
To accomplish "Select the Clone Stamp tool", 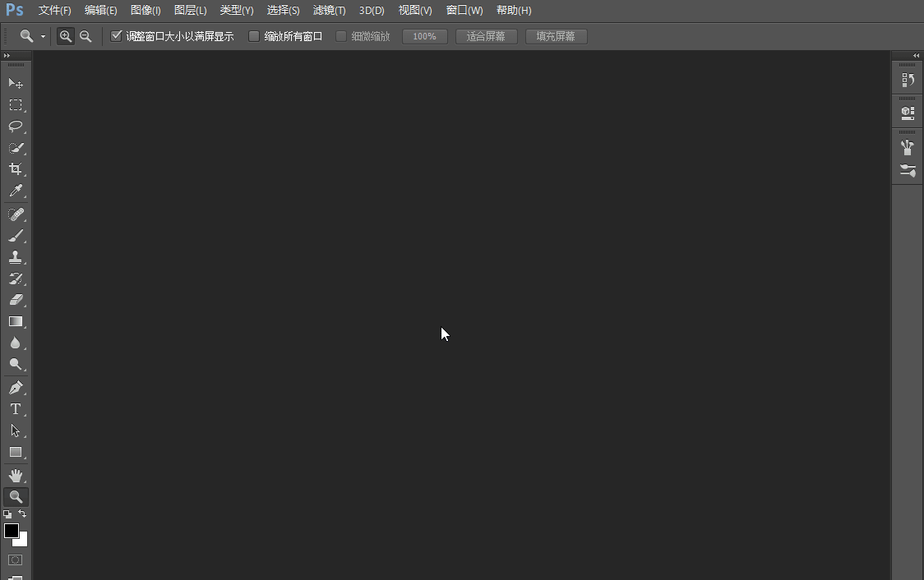I will [15, 257].
